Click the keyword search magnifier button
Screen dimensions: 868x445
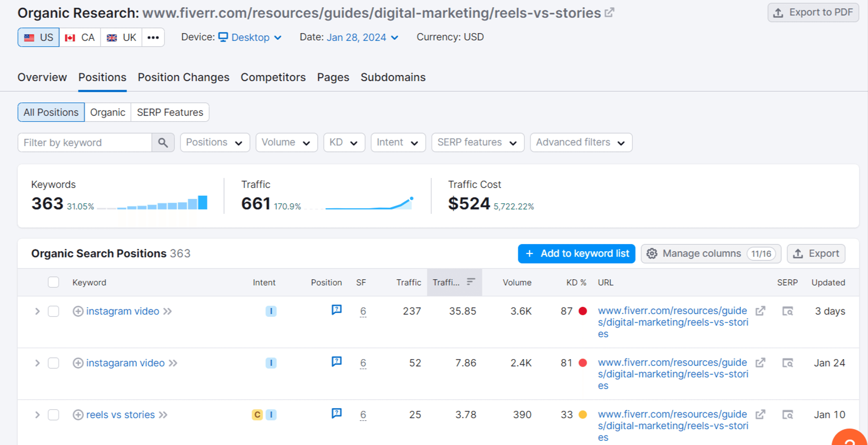tap(163, 142)
